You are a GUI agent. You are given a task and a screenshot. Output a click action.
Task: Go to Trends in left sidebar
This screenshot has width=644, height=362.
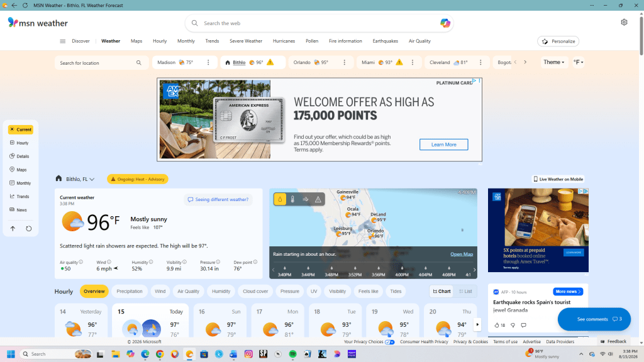click(x=19, y=197)
